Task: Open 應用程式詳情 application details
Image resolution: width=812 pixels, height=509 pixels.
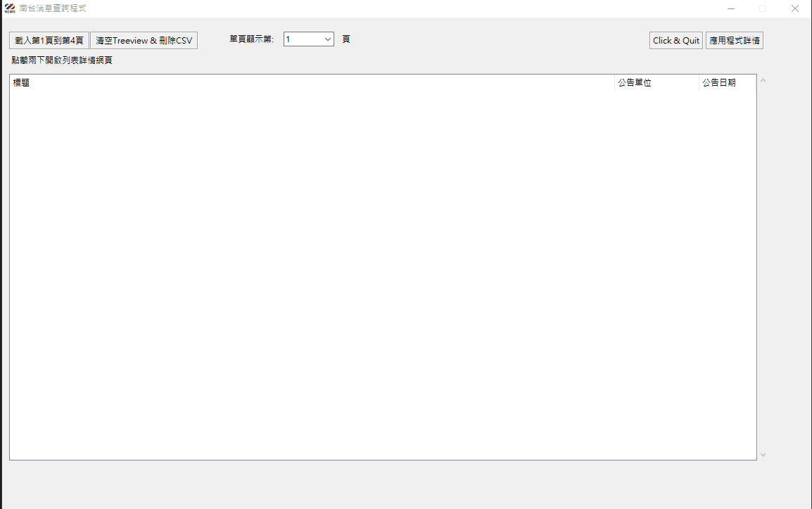Action: (x=734, y=41)
